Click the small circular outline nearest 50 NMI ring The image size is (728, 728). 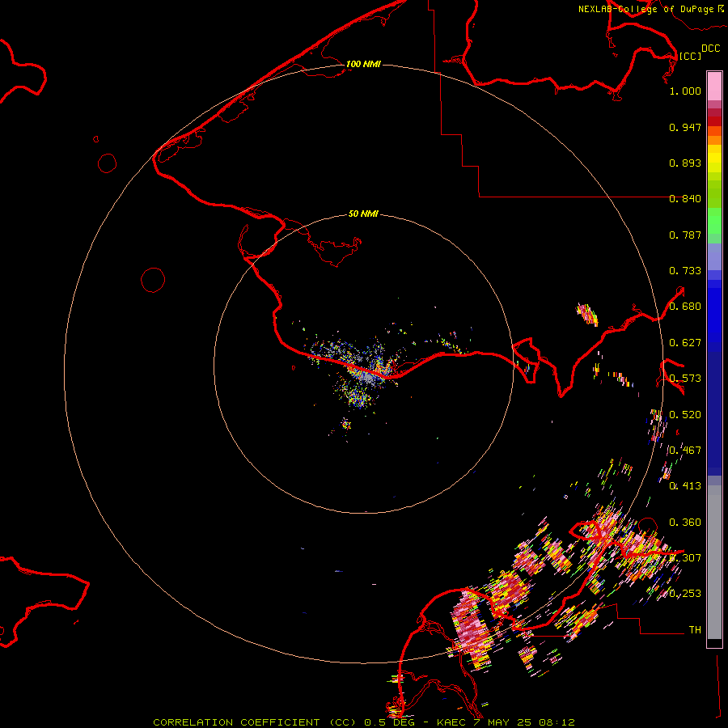[x=153, y=280]
